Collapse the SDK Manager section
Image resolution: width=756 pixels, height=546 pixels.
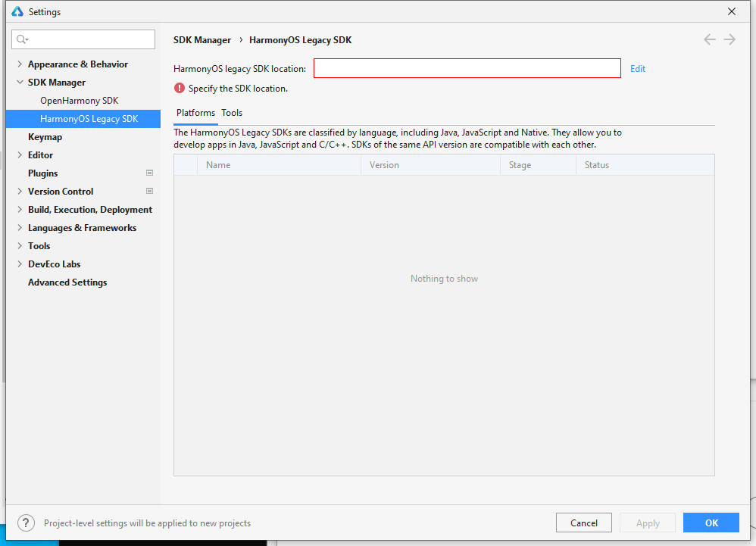click(20, 83)
